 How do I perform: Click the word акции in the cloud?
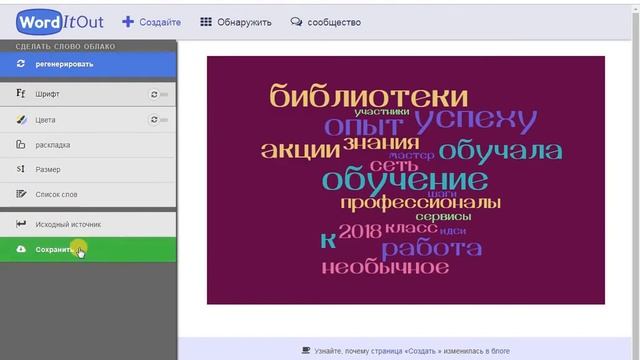(x=300, y=150)
